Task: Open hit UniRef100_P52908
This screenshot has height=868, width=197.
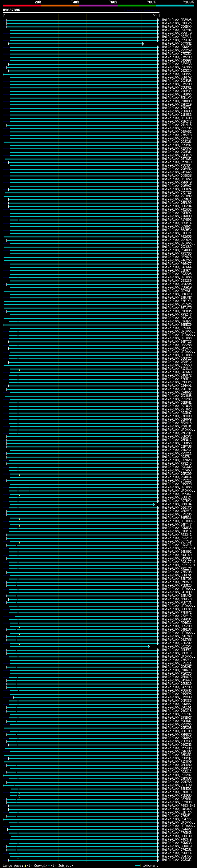Action: click(176, 20)
